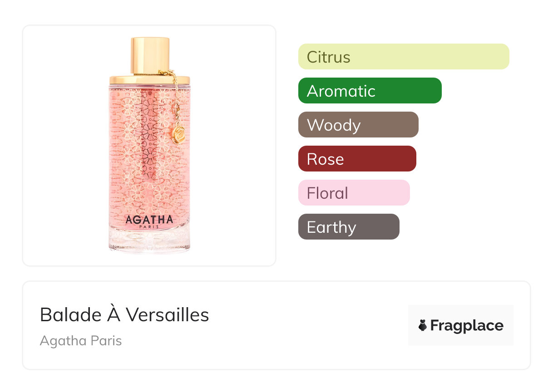553x392 pixels.
Task: Select the Citrus accord bar
Action: [404, 57]
